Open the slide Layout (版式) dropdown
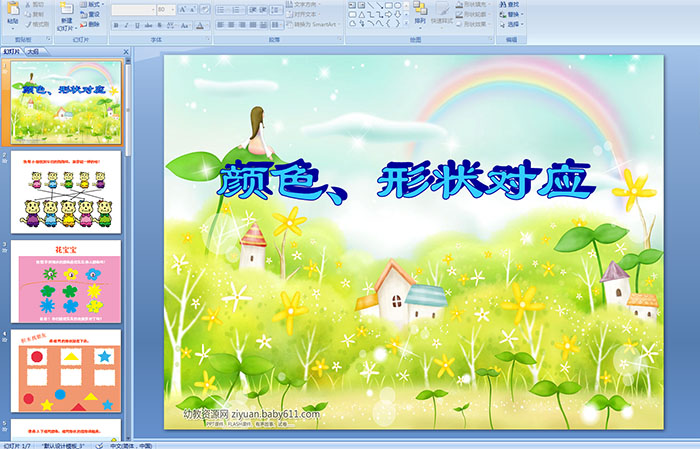Screen dimensions: 700x449 [91, 4]
